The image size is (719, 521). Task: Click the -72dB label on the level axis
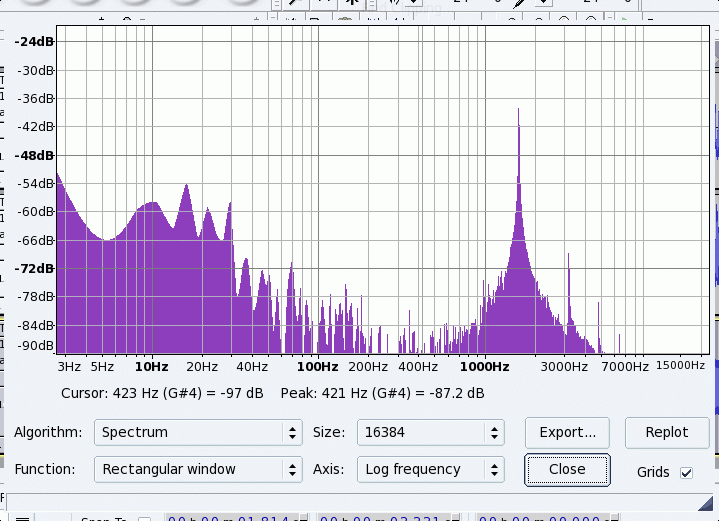pyautogui.click(x=35, y=269)
